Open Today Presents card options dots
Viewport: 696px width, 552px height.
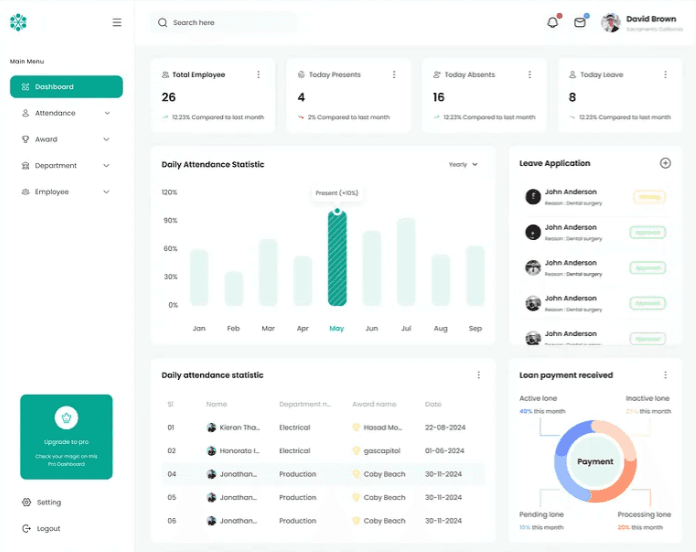394,75
